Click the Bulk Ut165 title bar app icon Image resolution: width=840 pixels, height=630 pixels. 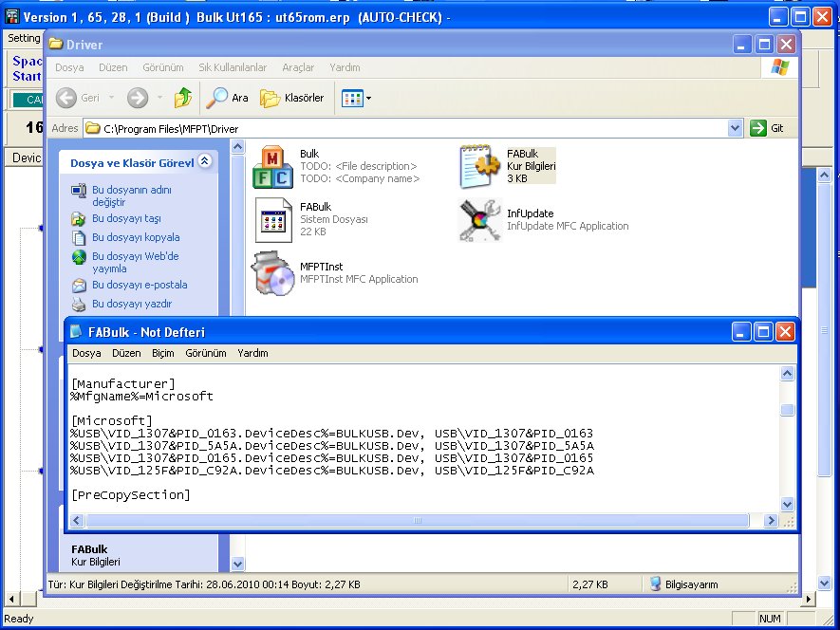coord(11,17)
